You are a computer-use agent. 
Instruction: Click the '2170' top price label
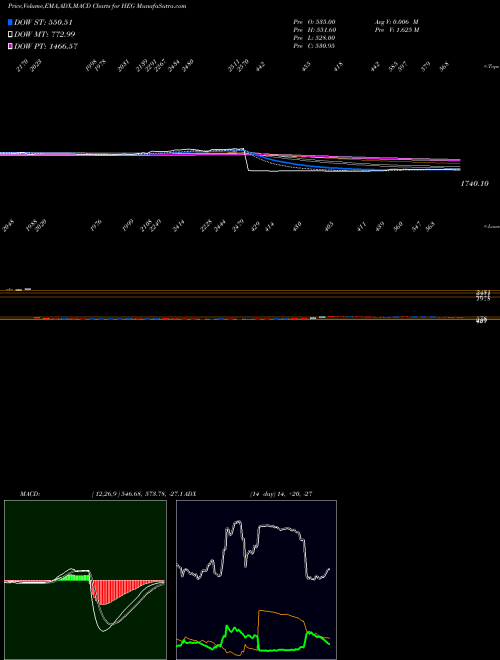22,66
